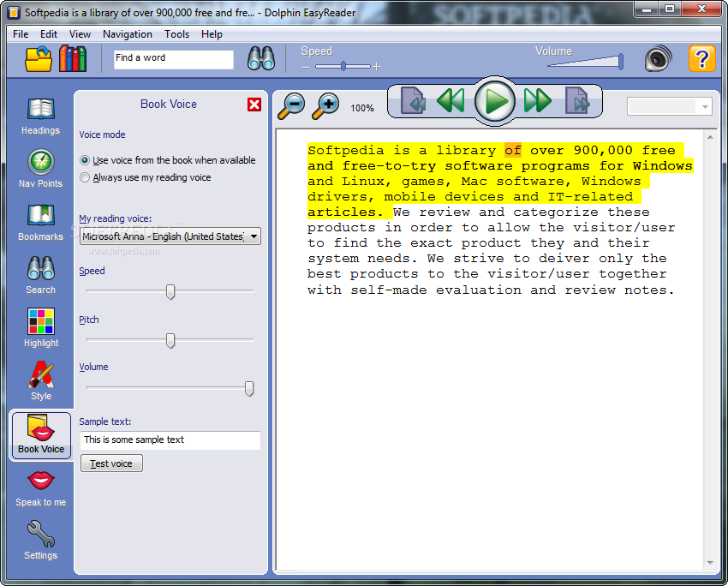Jump to next section page icon
This screenshot has width=728, height=586.
click(x=577, y=100)
